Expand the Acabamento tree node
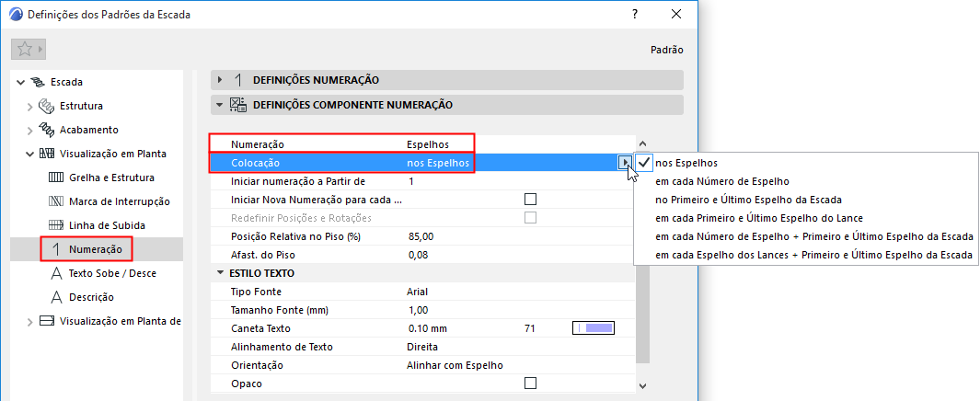Viewport: 980px width, 401px height. point(30,130)
